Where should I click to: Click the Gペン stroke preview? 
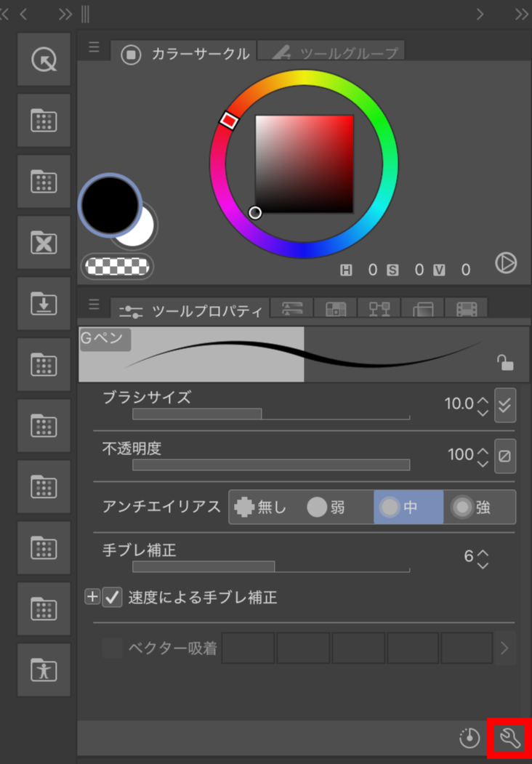click(x=304, y=354)
